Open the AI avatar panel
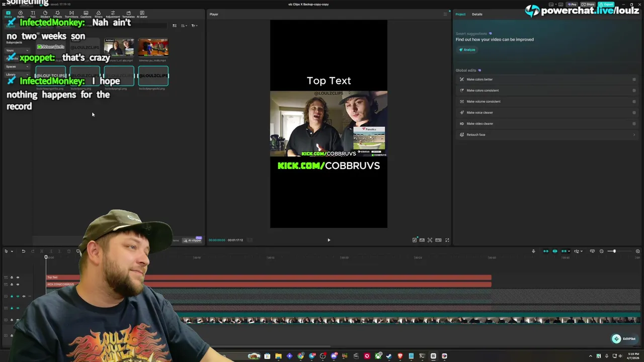 (x=142, y=14)
